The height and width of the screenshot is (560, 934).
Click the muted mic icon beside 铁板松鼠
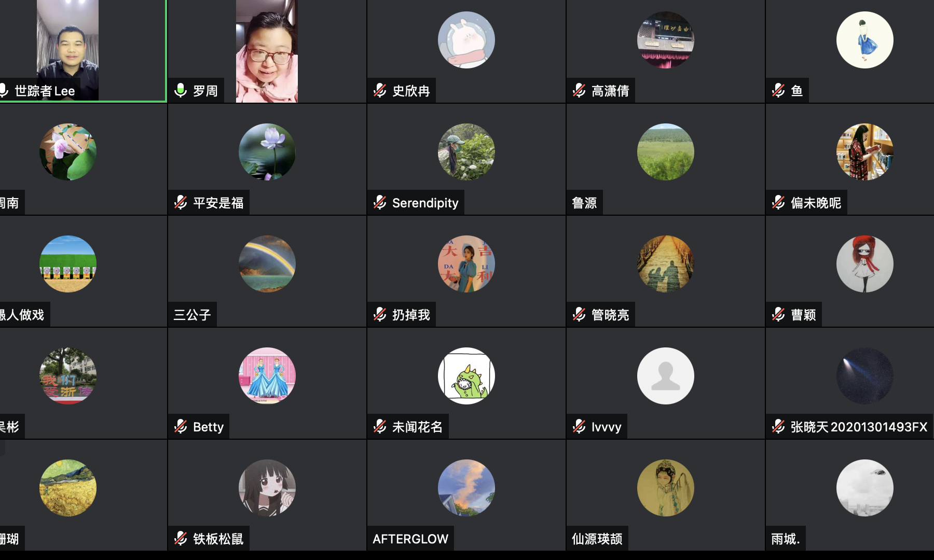181,539
